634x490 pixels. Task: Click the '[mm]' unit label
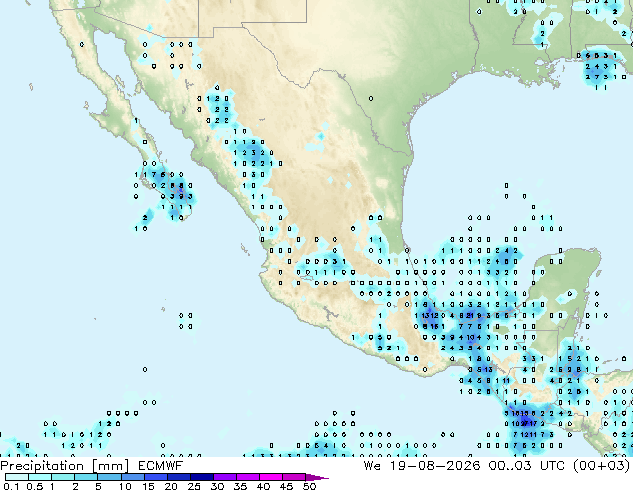click(111, 466)
